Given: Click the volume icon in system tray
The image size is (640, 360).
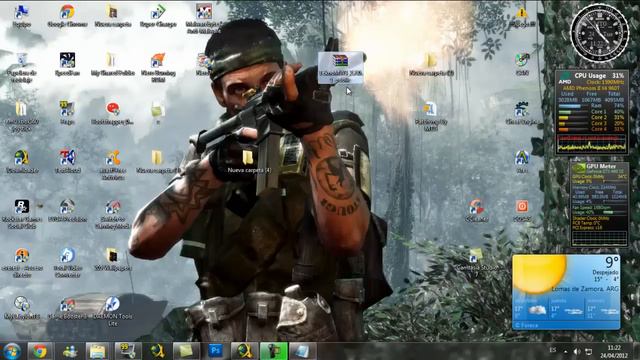Looking at the screenshot, I should pos(577,351).
